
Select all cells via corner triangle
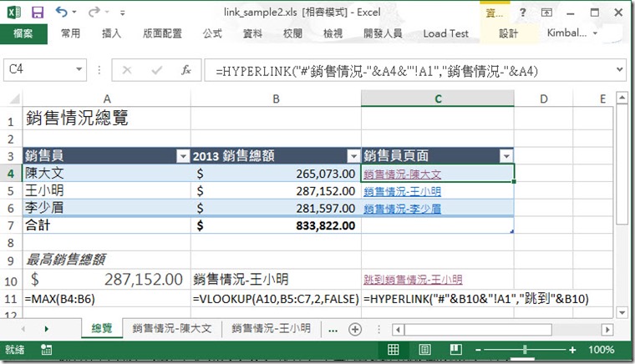click(x=13, y=99)
